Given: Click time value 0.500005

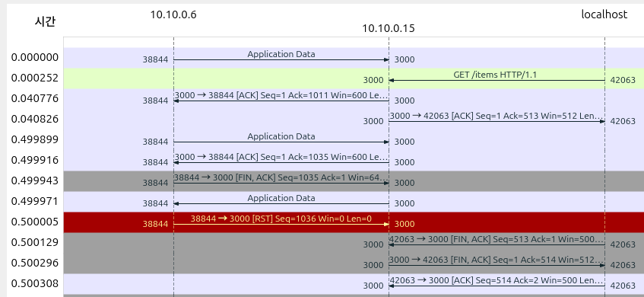Looking at the screenshot, I should coord(35,222).
